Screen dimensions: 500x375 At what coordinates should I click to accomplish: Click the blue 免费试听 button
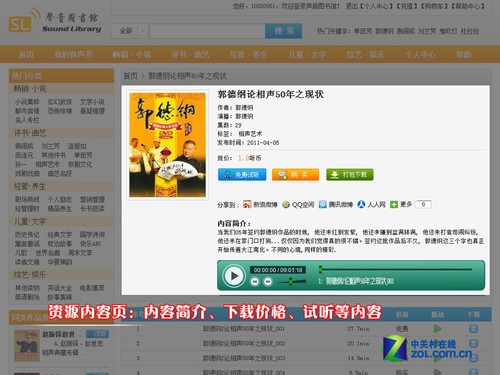242,175
